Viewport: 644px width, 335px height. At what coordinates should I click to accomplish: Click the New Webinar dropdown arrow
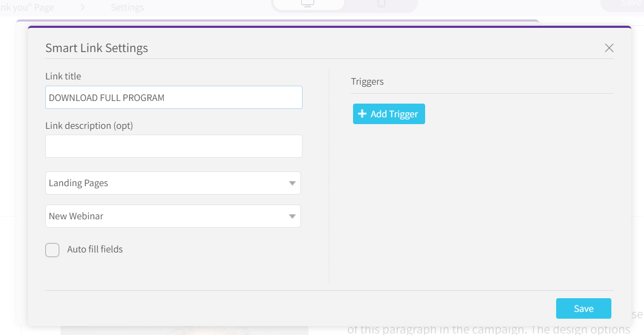(x=292, y=217)
